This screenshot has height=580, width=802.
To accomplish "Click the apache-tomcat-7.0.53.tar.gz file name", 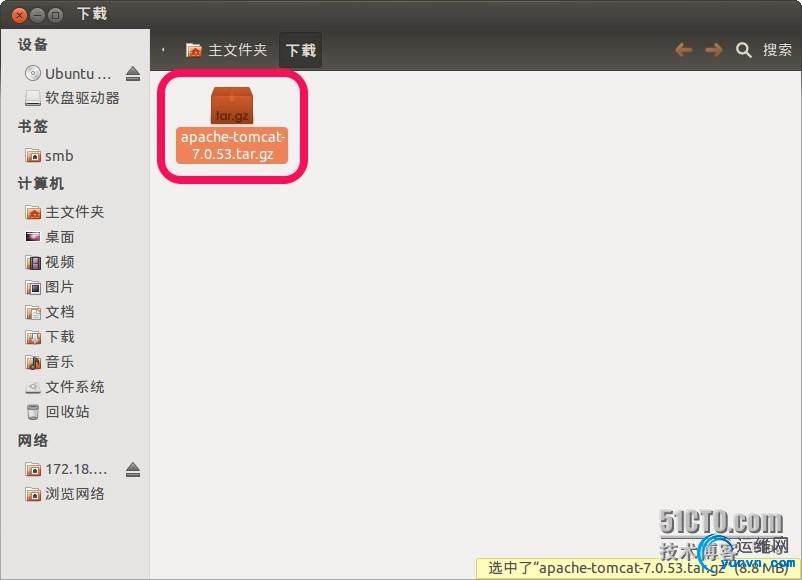I will [x=232, y=145].
